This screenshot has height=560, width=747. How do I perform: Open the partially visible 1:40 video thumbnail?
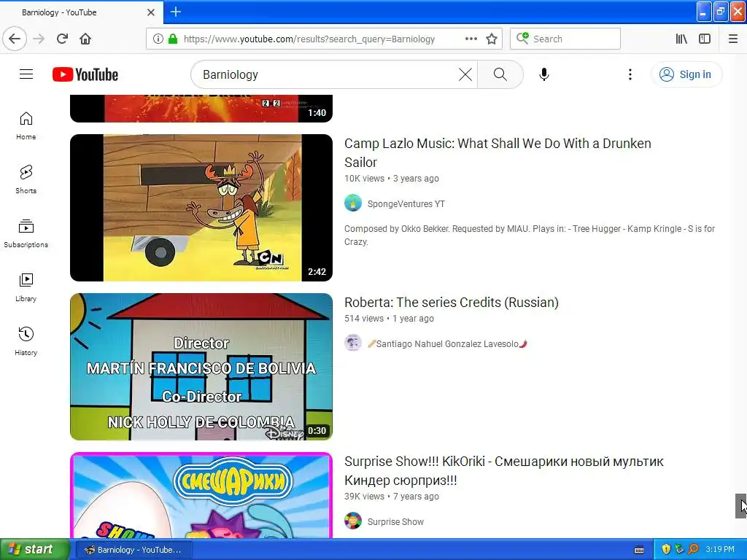tap(201, 109)
